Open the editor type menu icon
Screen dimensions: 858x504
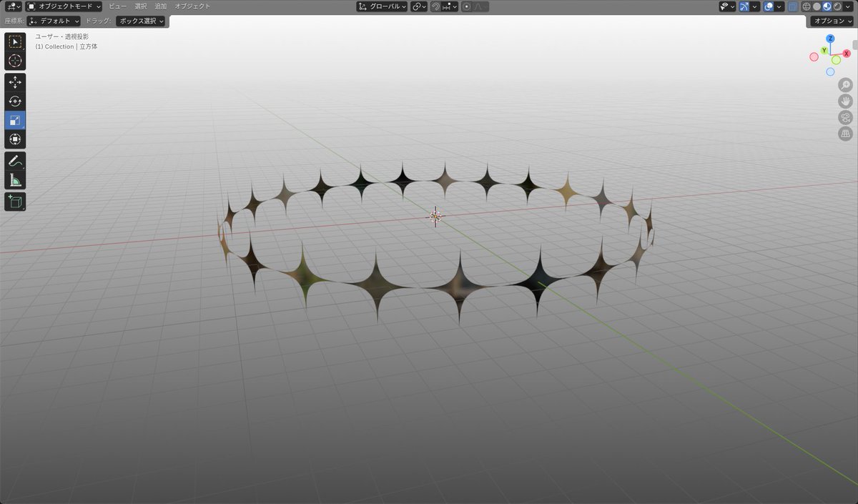click(x=12, y=6)
